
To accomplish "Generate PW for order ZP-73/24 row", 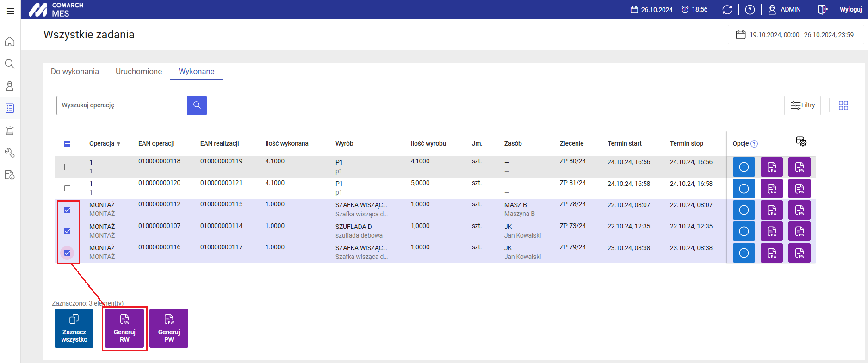I will tap(800, 231).
